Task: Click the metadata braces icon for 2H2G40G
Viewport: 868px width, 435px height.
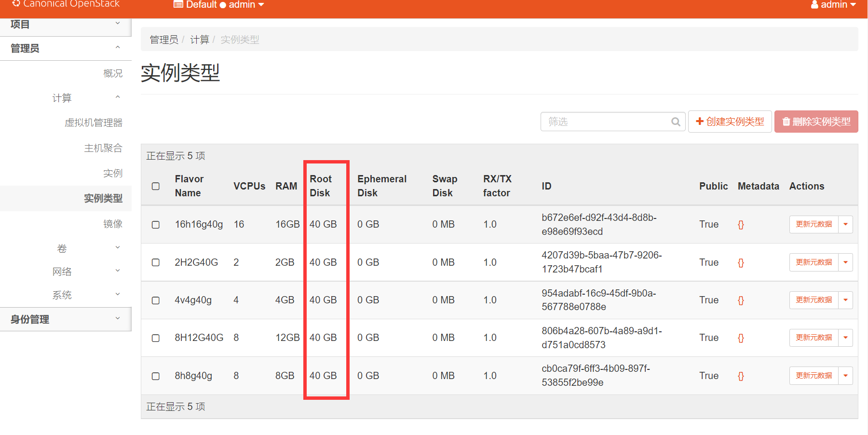Action: 741,263
